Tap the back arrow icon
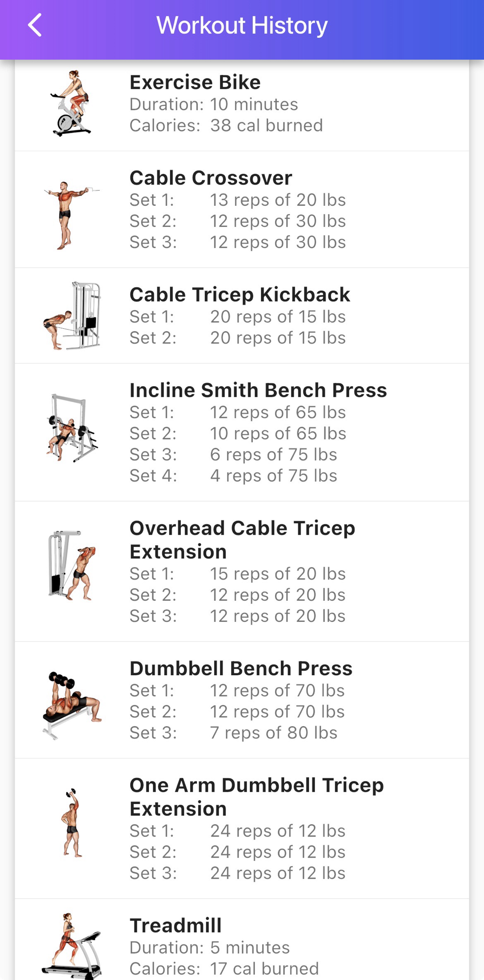The image size is (484, 980). point(35,25)
